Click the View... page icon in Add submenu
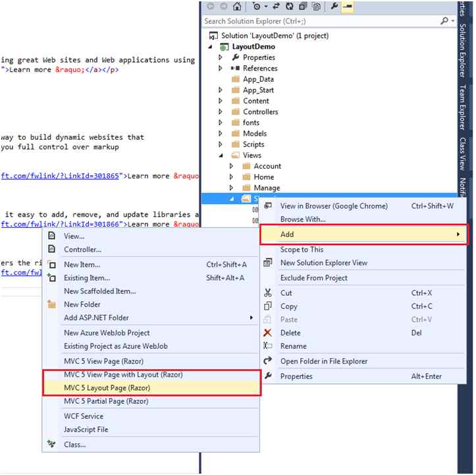The image size is (476, 475). (52, 236)
